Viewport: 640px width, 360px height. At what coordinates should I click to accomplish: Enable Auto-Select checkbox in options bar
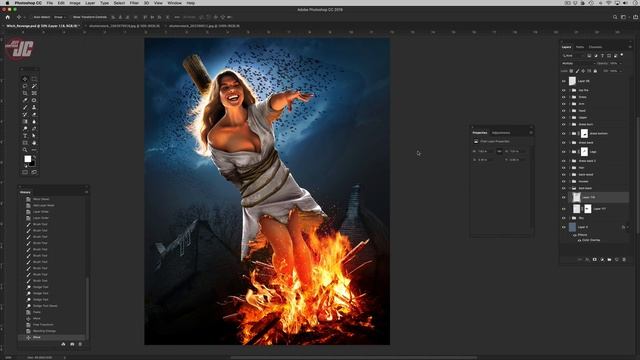click(30, 17)
